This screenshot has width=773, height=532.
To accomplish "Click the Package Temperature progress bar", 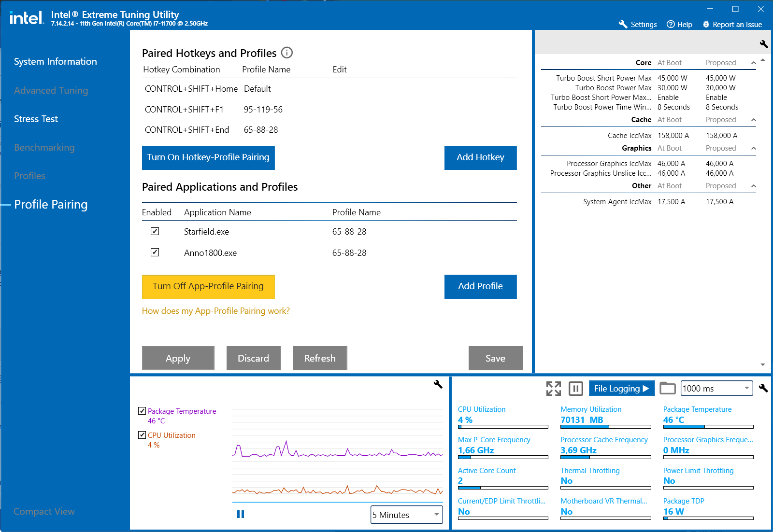I will [708, 427].
